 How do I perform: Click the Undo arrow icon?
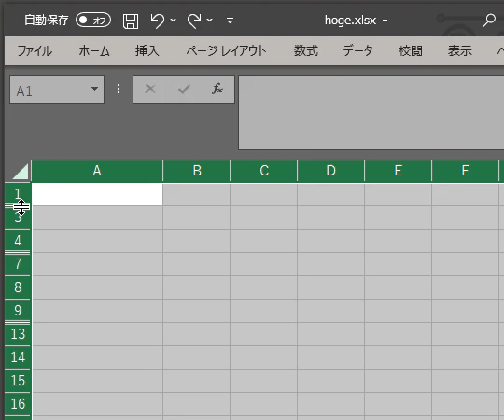[x=158, y=21]
